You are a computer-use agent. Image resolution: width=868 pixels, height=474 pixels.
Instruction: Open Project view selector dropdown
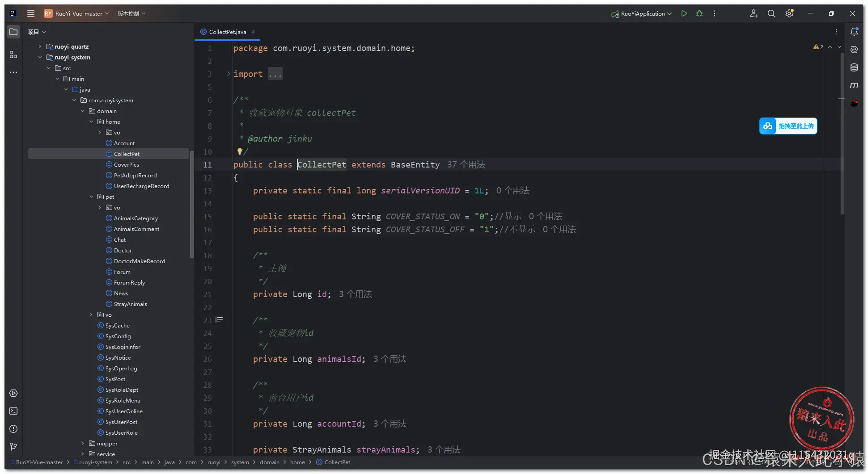(37, 32)
